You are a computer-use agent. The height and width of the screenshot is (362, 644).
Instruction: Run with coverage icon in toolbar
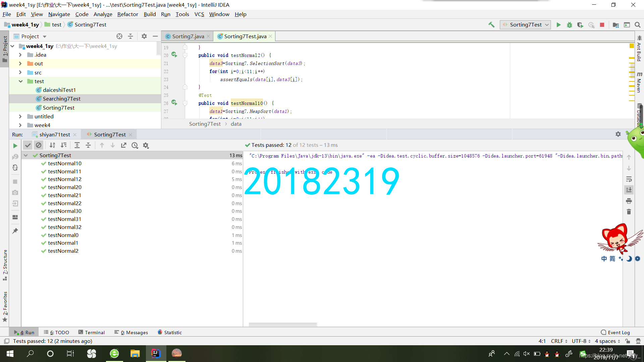click(580, 25)
